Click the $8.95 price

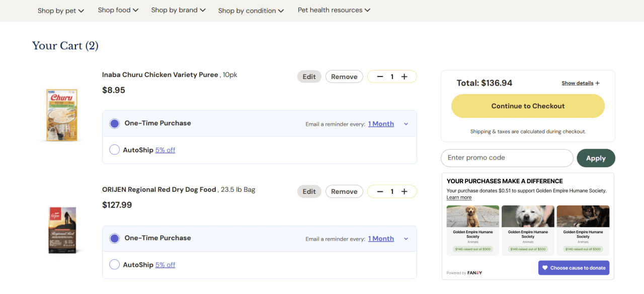pos(114,90)
